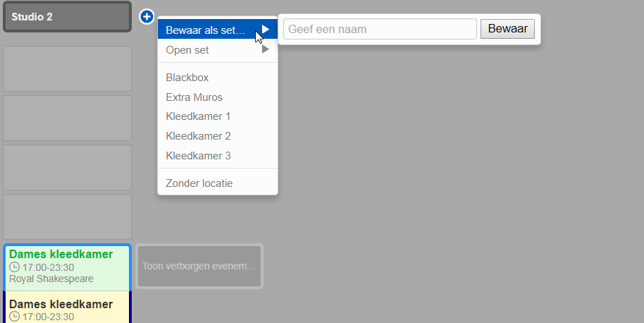Click the clock icon in yellow Dames kleedkamer event

(x=15, y=317)
